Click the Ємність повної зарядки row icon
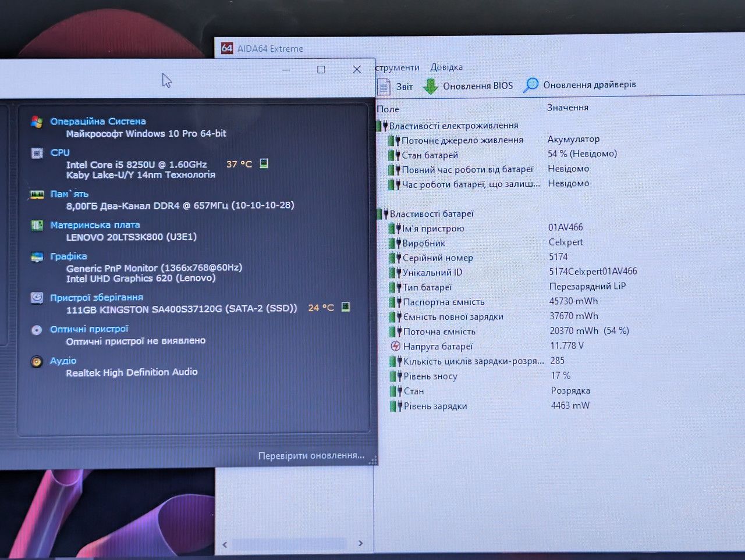The image size is (745, 560). (396, 317)
